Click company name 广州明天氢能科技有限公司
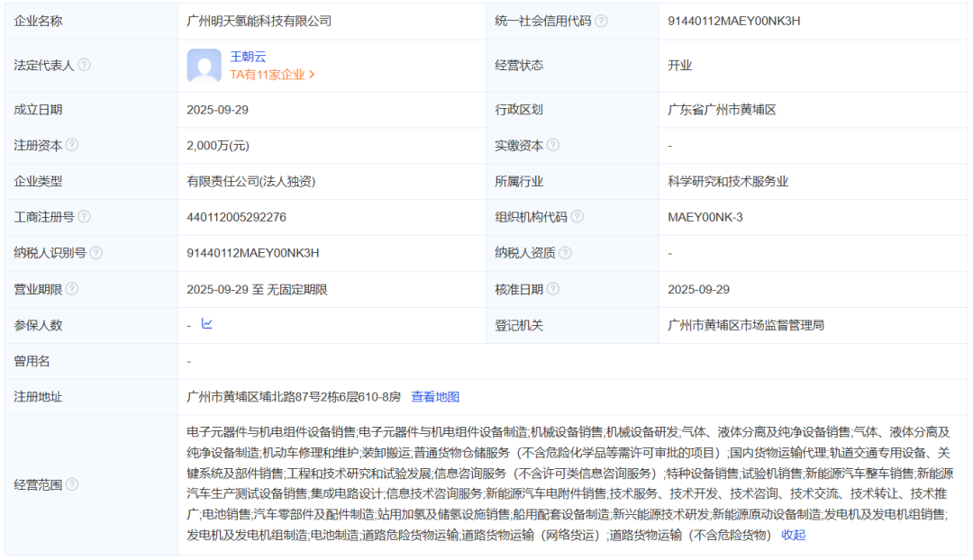This screenshot has height=560, width=973. (x=259, y=21)
